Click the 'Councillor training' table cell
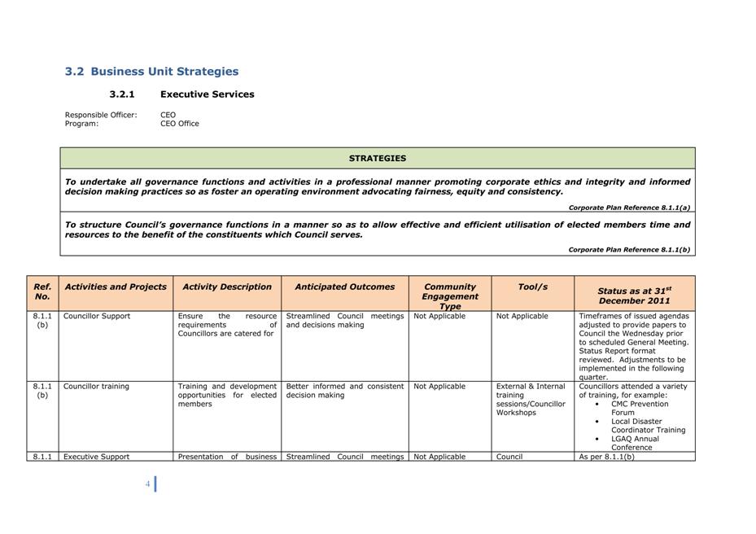The image size is (756, 534). (x=96, y=386)
